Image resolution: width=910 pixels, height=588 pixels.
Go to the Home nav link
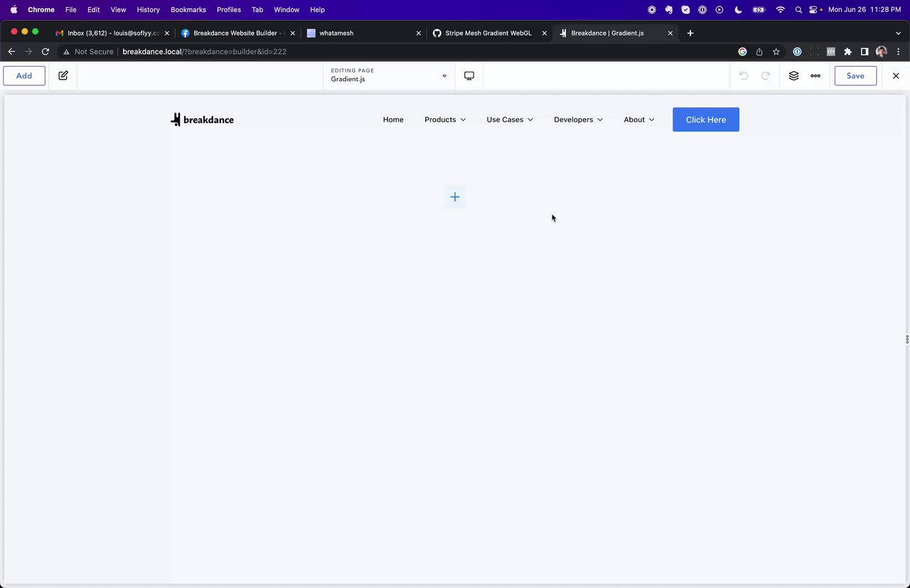[393, 119]
